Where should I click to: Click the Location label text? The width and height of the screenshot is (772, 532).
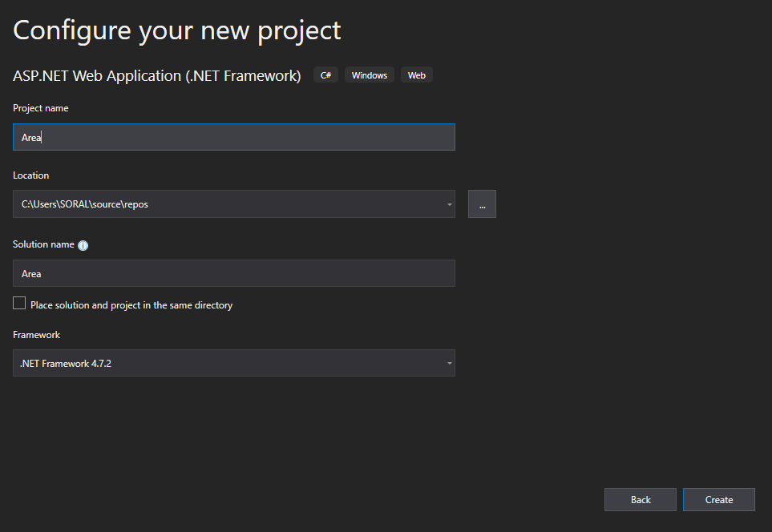click(31, 175)
